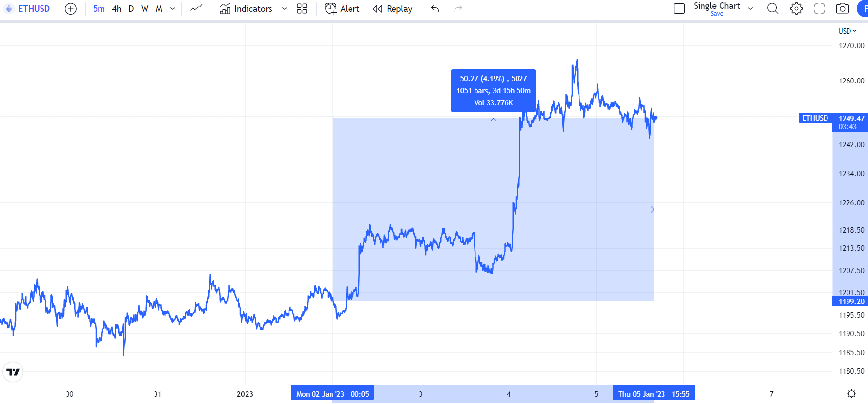This screenshot has width=868, height=404.
Task: Open time axis settings gear
Action: click(851, 394)
